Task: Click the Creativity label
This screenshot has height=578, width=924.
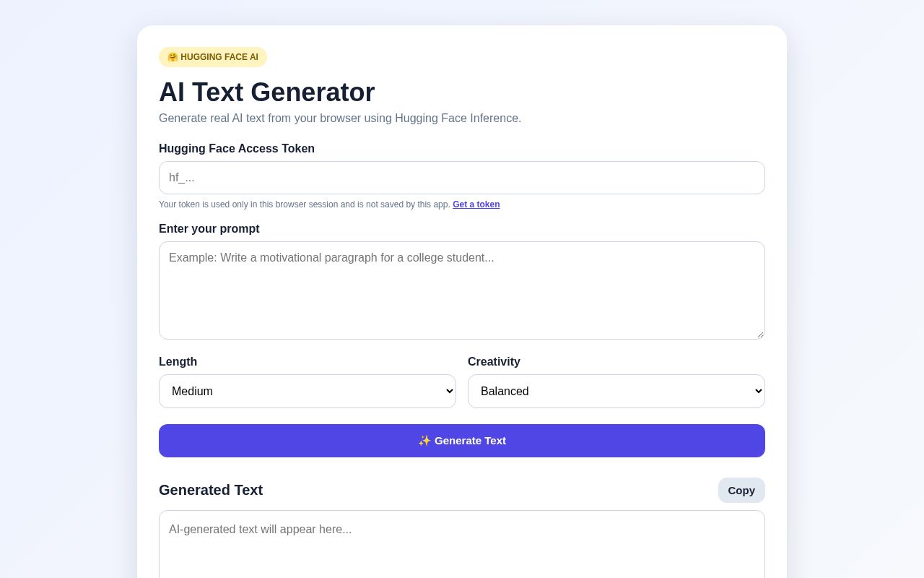Action: click(x=494, y=362)
